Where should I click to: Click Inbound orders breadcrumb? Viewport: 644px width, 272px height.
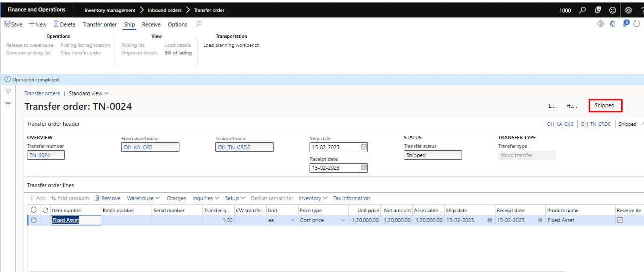[x=164, y=10]
